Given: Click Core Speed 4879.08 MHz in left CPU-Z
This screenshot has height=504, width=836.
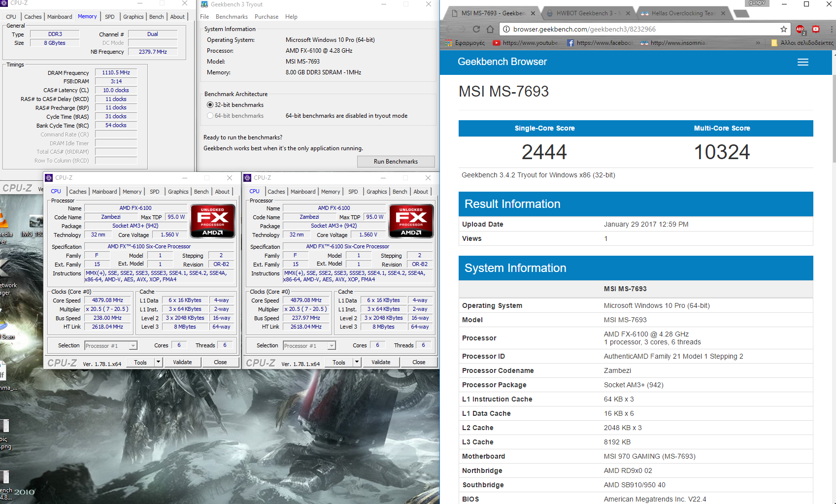Looking at the screenshot, I should click(x=107, y=300).
